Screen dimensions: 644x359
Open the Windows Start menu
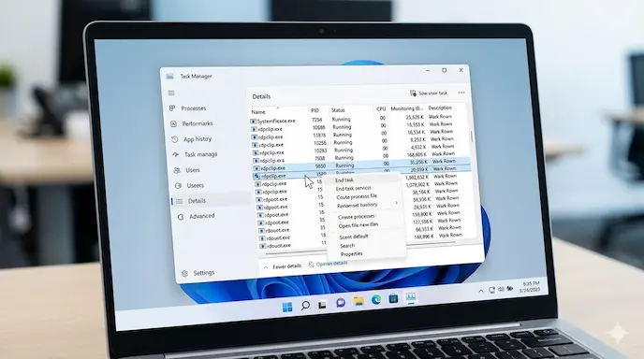click(x=287, y=307)
